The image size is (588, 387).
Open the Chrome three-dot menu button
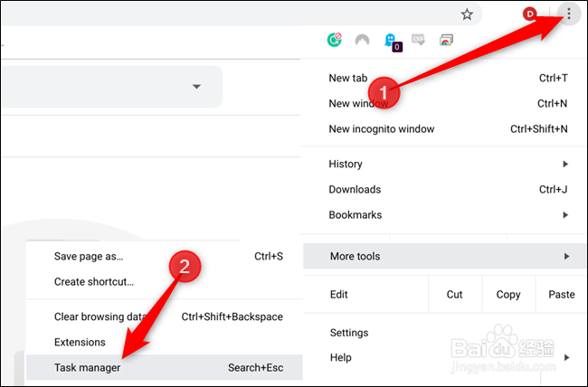point(569,14)
